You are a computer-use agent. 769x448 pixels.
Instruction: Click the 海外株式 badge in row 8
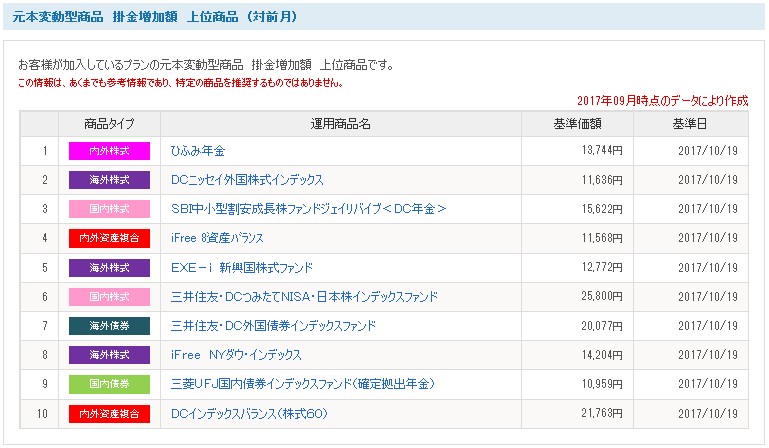(x=109, y=355)
